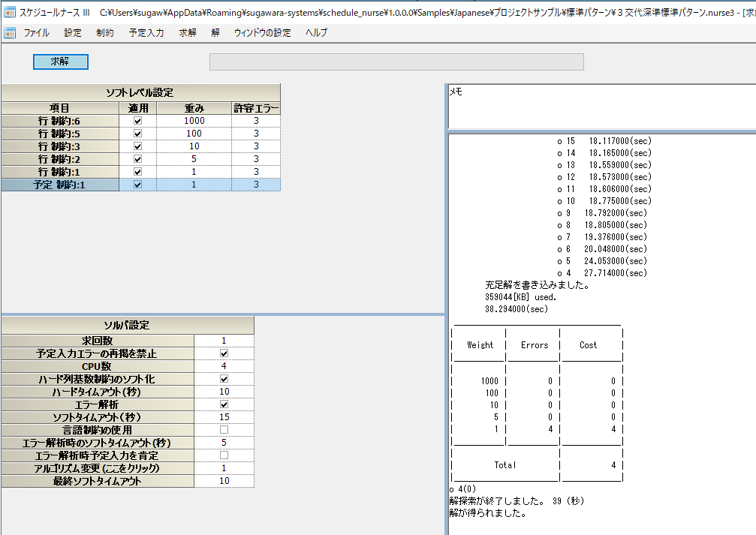The height and width of the screenshot is (535, 756).
Task: Toggle 適用 checkbox for 行 制約:3
Action: click(138, 146)
